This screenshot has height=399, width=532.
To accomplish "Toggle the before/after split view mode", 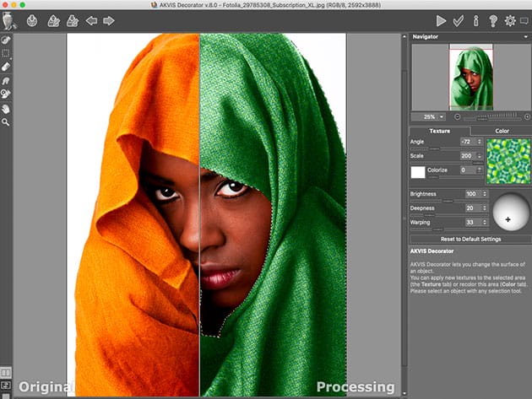I will 6,372.
